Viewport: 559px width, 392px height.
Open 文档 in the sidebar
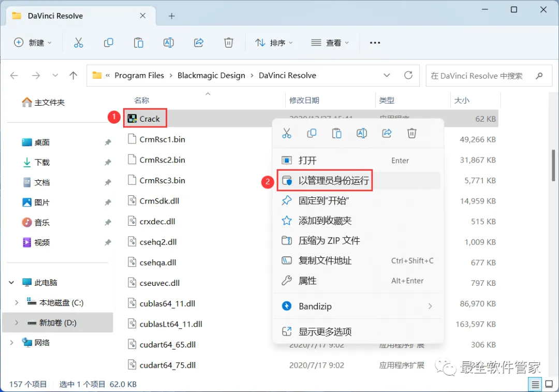pyautogui.click(x=36, y=183)
